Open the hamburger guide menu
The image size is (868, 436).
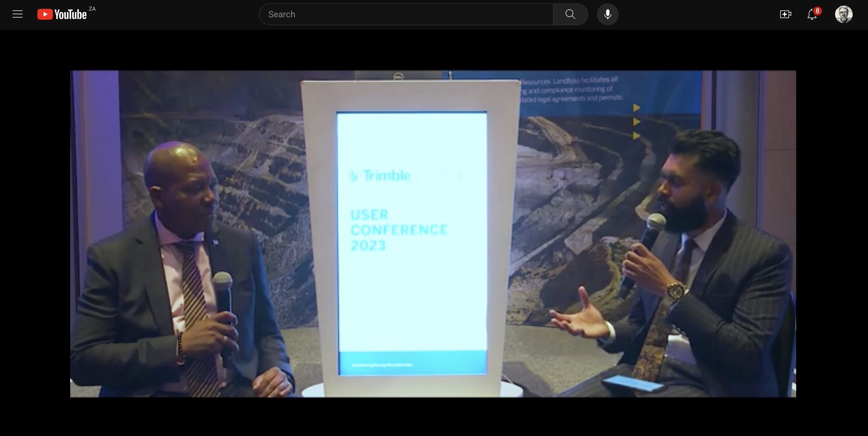[x=18, y=14]
